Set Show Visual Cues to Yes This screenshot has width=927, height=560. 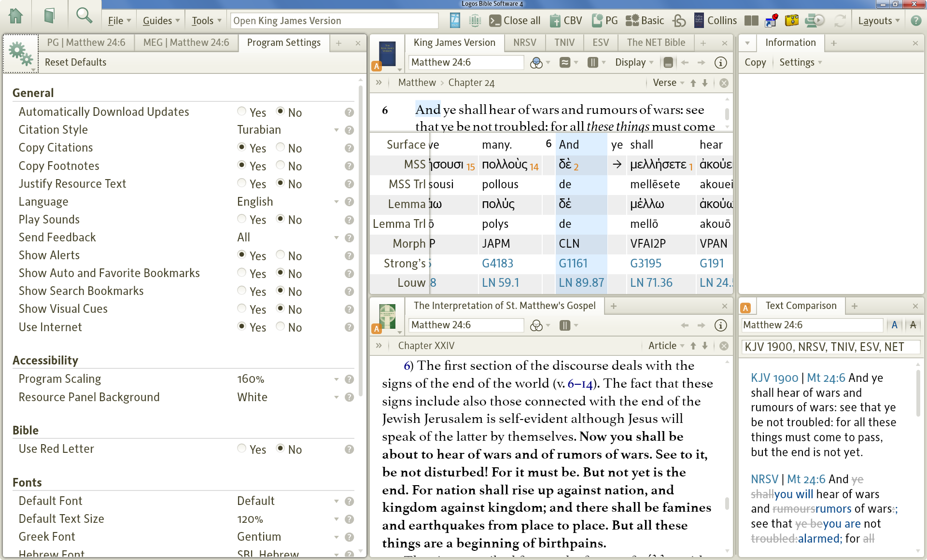[242, 308]
